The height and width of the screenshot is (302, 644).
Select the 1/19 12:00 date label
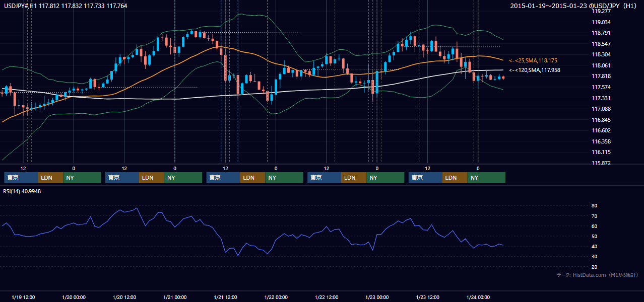point(23,297)
